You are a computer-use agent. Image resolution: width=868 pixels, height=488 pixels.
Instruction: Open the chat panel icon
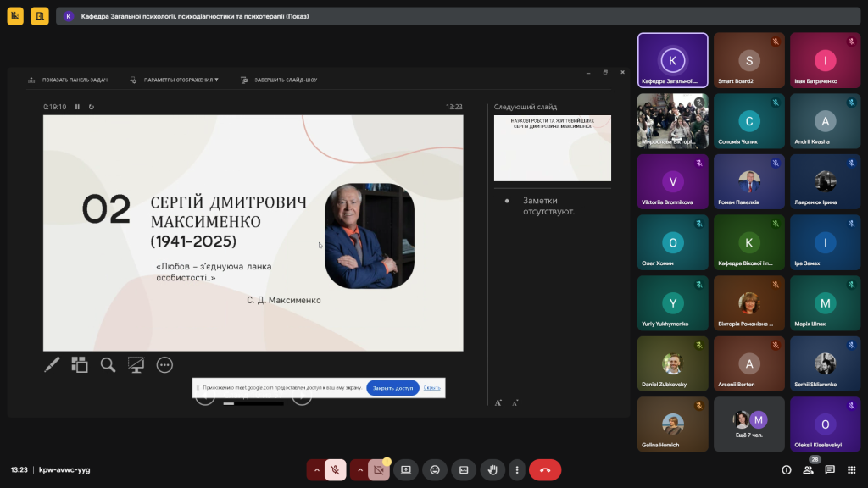tap(830, 469)
